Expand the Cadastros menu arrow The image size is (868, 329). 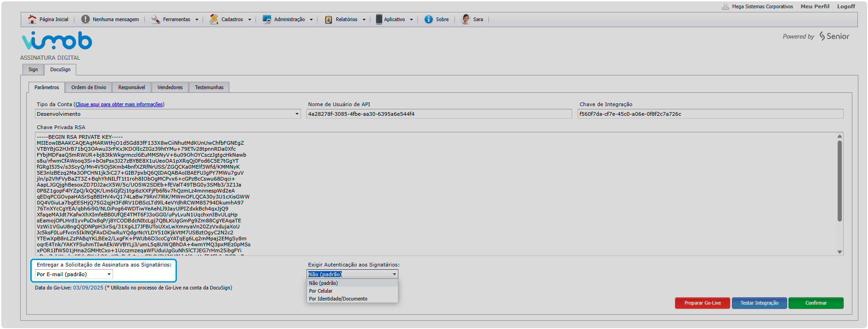tap(250, 20)
